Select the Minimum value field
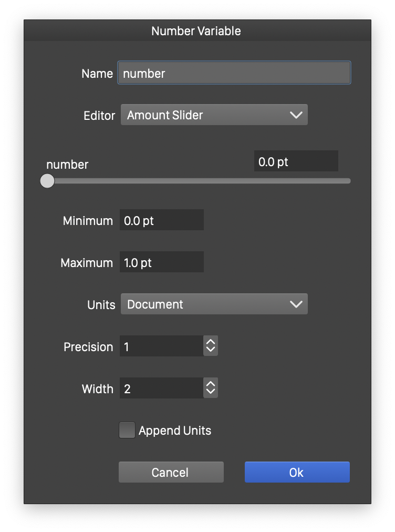The width and height of the screenshot is (395, 532). (161, 220)
